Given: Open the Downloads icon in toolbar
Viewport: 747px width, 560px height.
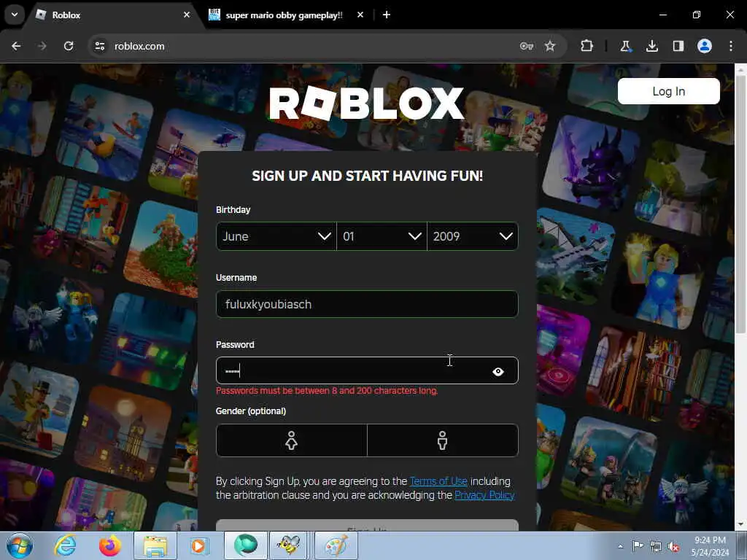Looking at the screenshot, I should tap(652, 46).
